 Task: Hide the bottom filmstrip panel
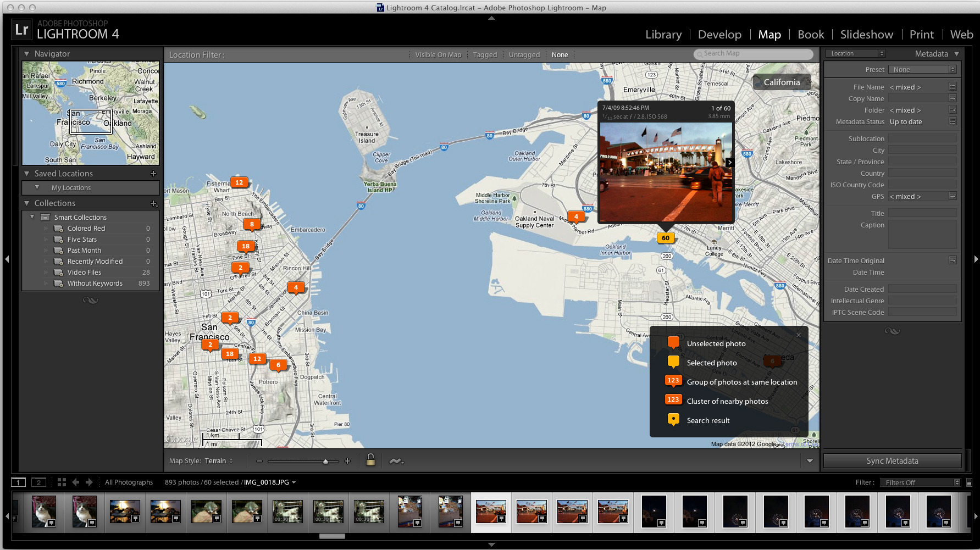[491, 545]
